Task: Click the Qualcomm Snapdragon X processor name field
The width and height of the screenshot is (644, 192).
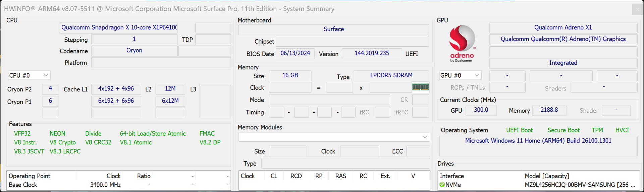Action: point(118,28)
